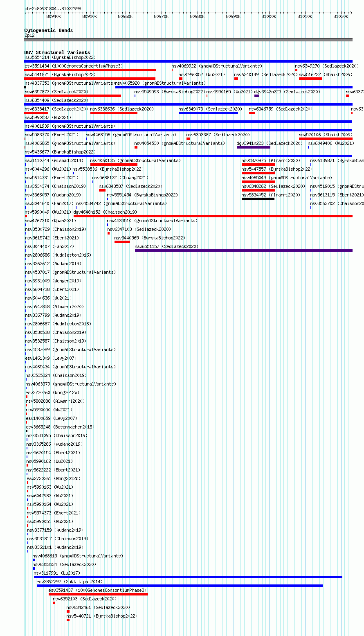Click nsv6354409 (Sedlazeck2020) label
This screenshot has height=636, width=364.
click(56, 100)
